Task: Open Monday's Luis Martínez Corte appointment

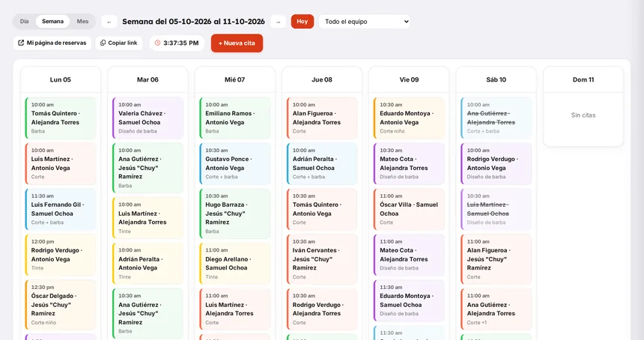Action: 61,163
